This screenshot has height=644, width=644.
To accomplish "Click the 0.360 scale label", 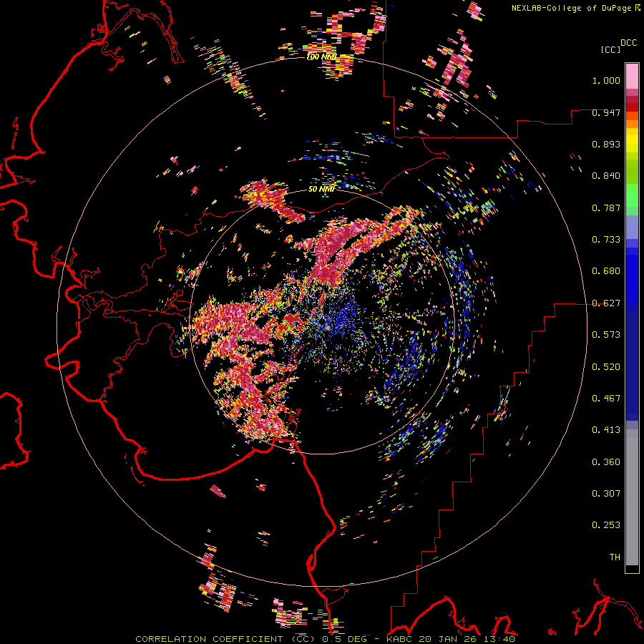I will [606, 462].
